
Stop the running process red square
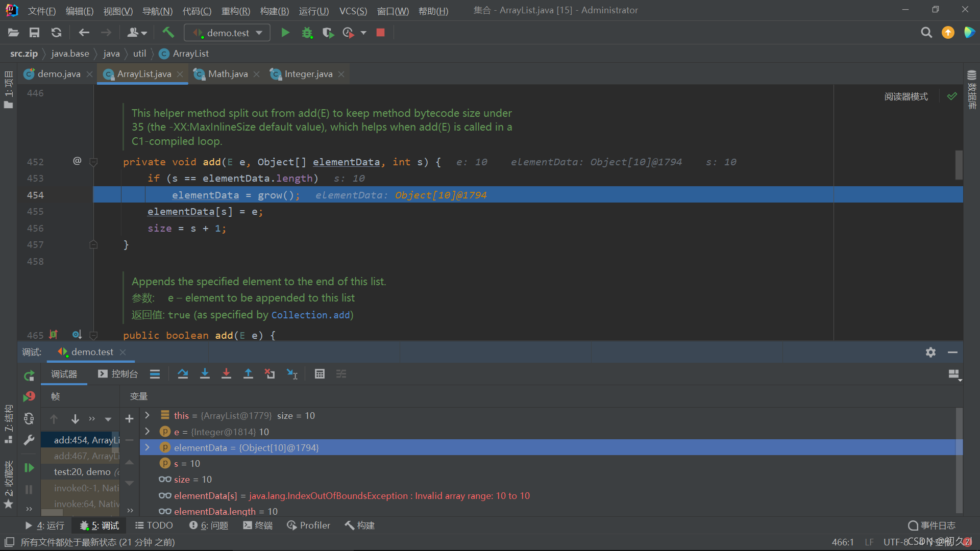tap(380, 33)
